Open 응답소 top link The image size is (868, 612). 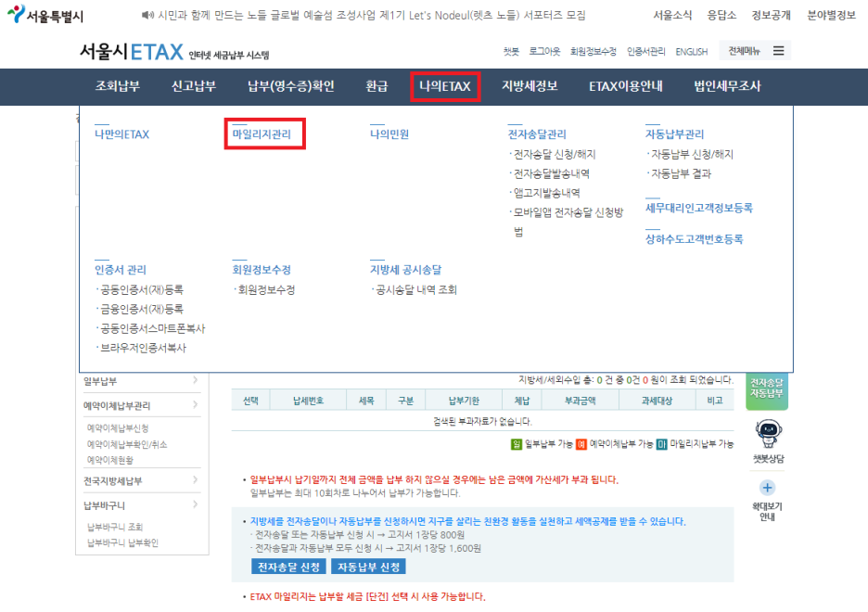coord(721,16)
